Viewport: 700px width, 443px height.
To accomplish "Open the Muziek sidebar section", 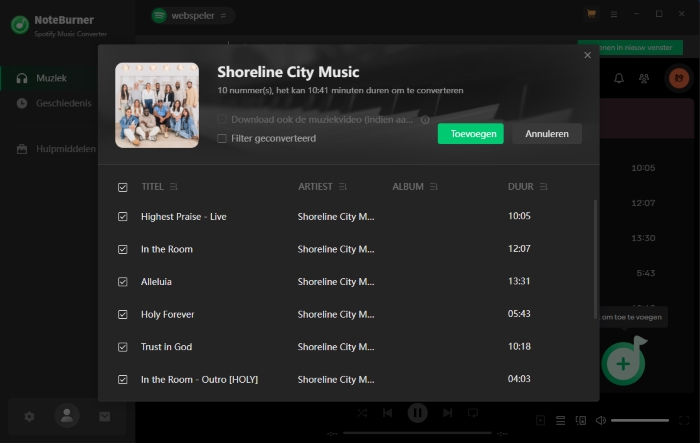I will (x=49, y=78).
